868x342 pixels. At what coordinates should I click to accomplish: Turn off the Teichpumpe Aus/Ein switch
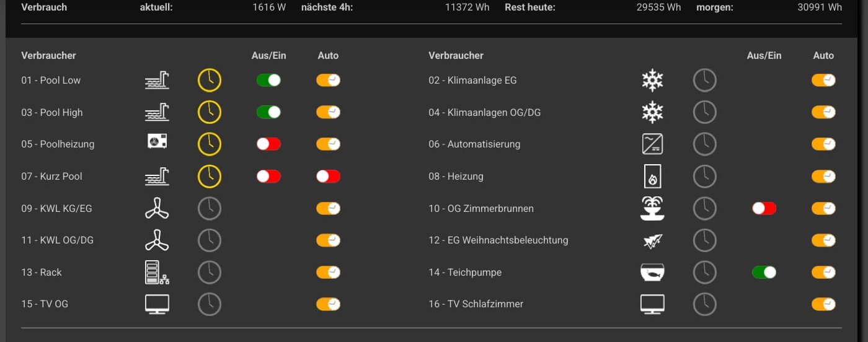pos(764,273)
